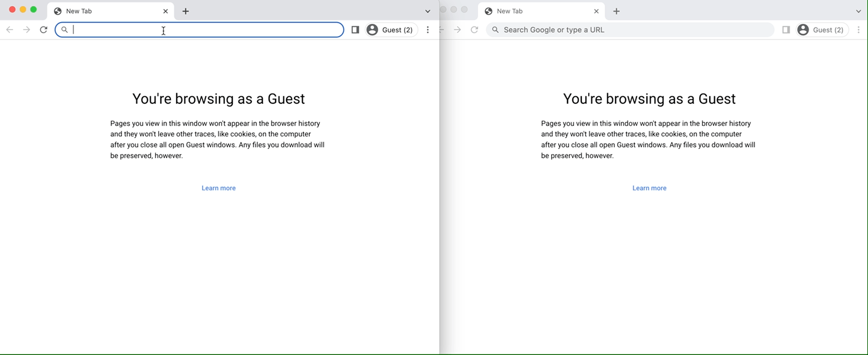Add a new tab in the right window
This screenshot has width=868, height=355.
pyautogui.click(x=616, y=11)
